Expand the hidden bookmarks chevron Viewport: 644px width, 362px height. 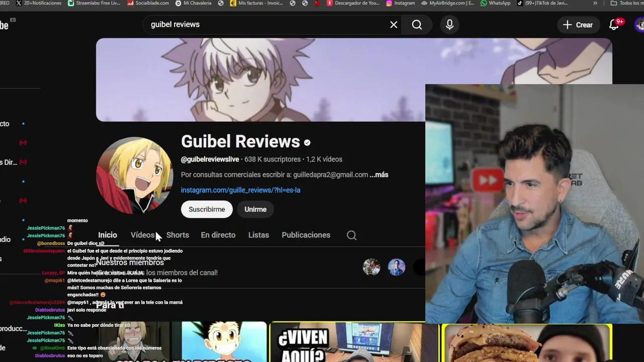point(595,3)
